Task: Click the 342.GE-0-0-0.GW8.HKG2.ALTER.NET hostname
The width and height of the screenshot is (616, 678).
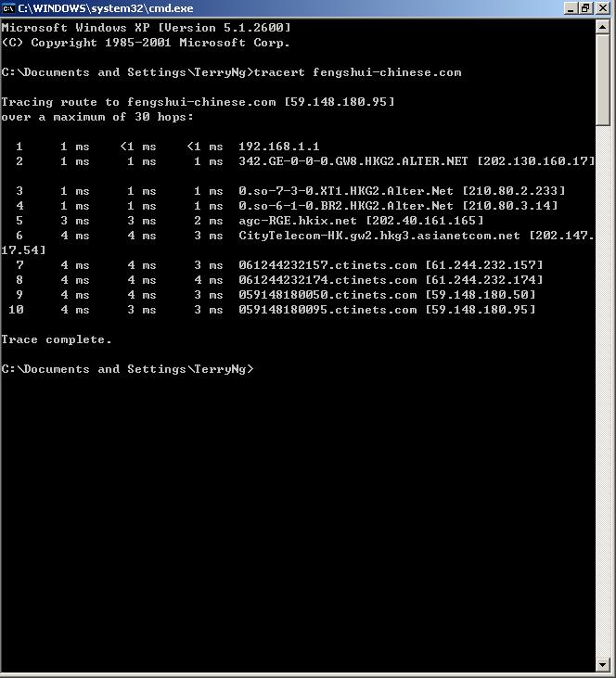Action: (x=353, y=161)
